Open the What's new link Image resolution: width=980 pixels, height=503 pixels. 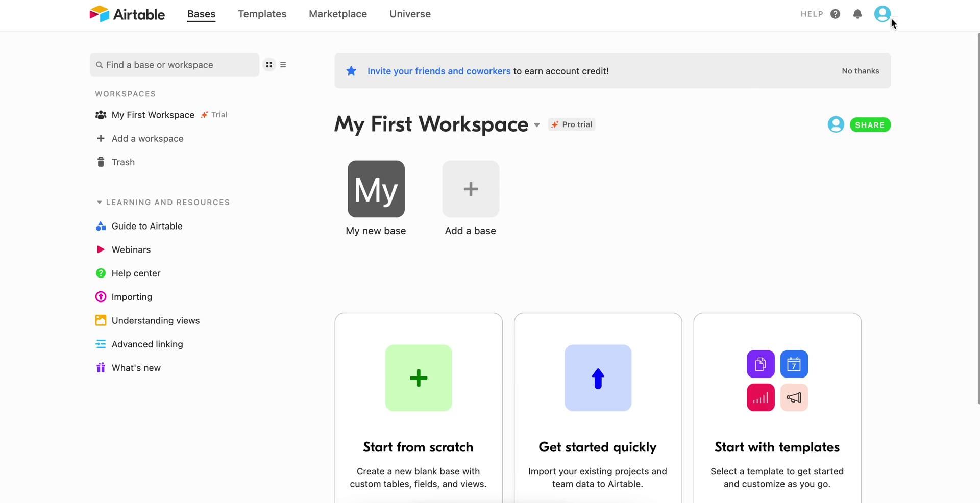pos(136,368)
